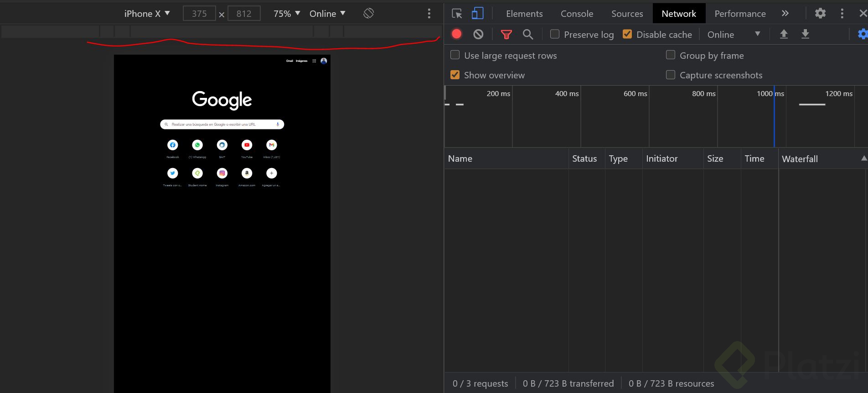This screenshot has width=868, height=393.
Task: Toggle the device toolbar icon
Action: point(477,14)
